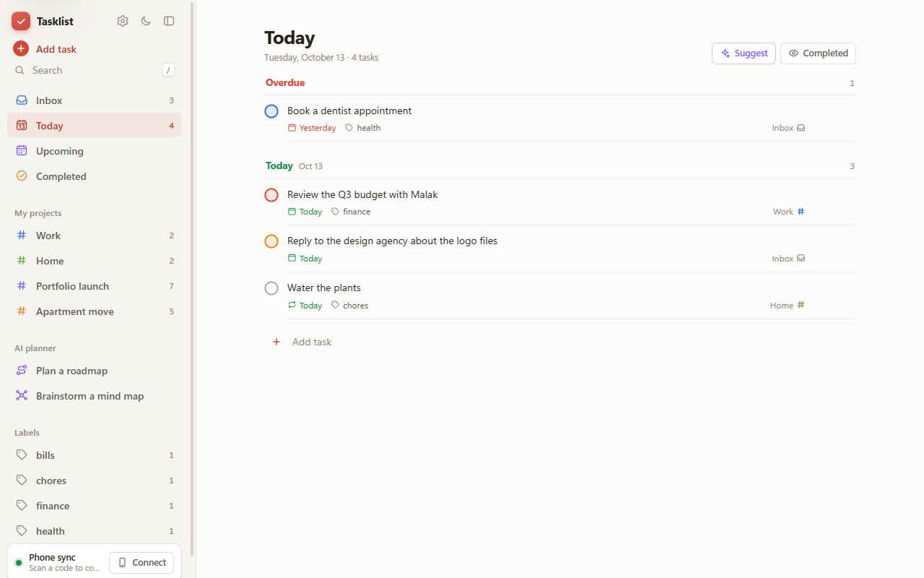
Task: Open Plan a roadmap AI planner
Action: pyautogui.click(x=94, y=371)
